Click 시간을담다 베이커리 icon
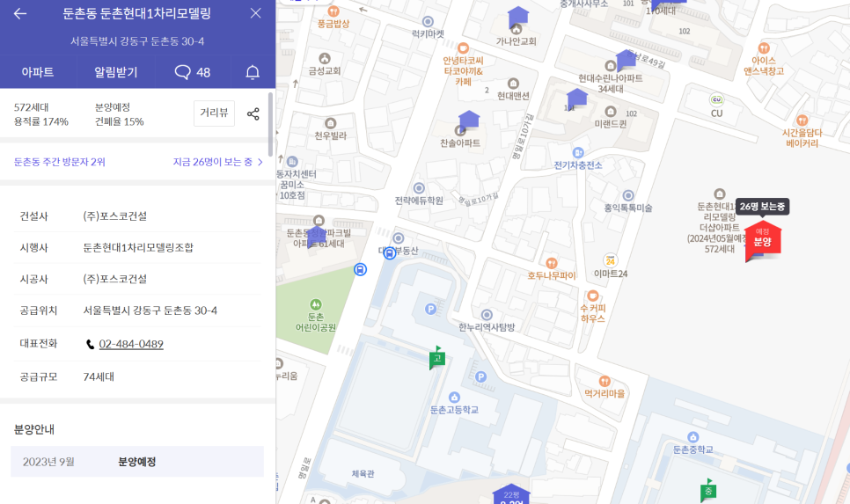Viewport: 850px width, 504px height. pos(802,121)
